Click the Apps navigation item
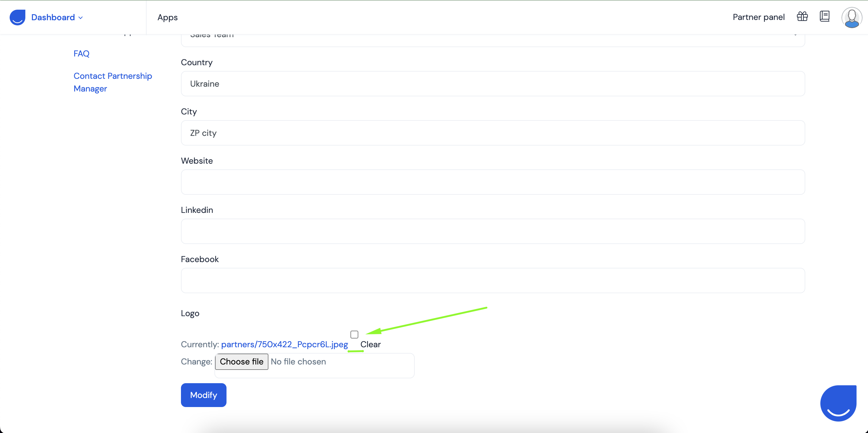The height and width of the screenshot is (433, 868). (167, 17)
